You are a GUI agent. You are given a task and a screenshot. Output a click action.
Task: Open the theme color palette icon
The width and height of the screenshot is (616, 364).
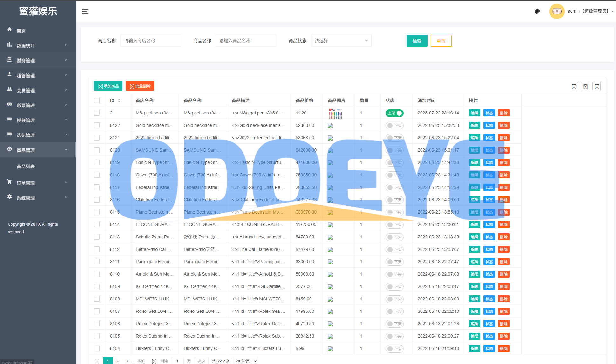(537, 11)
